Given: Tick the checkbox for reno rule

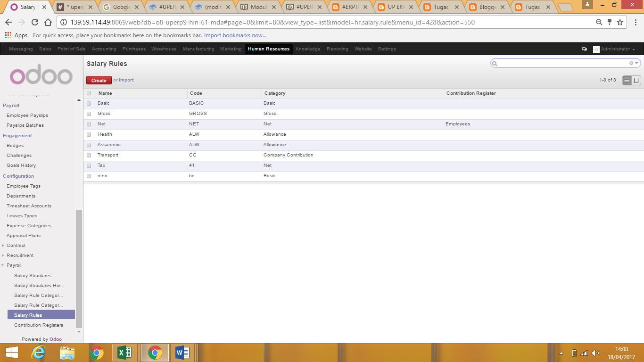Looking at the screenshot, I should click(x=89, y=176).
